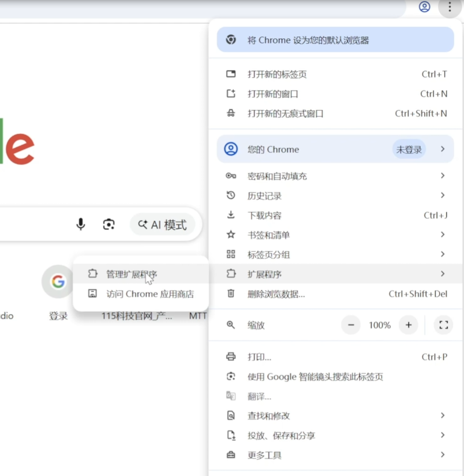This screenshot has height=476, width=464.
Task: Open 下载内容 downloads entry
Action: pyautogui.click(x=335, y=215)
